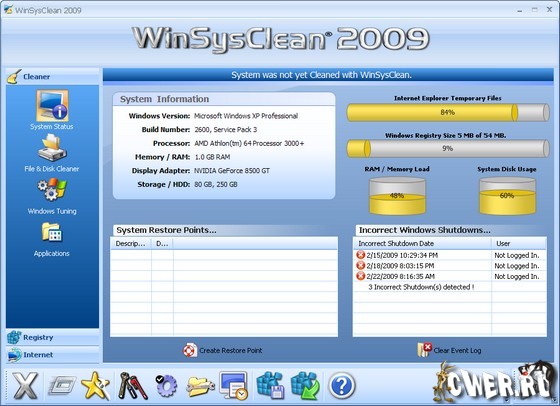560x406 pixels.
Task: Click the Create Restore Point lifebuoy icon
Action: (190, 350)
